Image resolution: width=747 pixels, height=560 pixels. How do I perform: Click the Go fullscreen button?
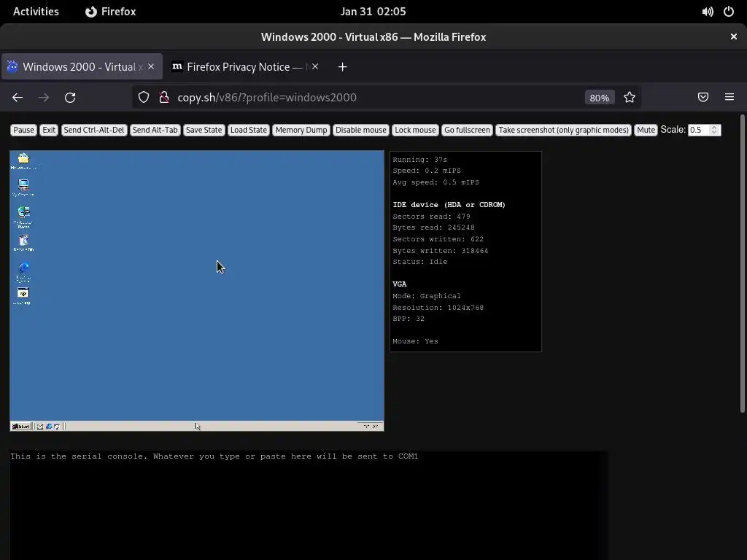pyautogui.click(x=467, y=130)
